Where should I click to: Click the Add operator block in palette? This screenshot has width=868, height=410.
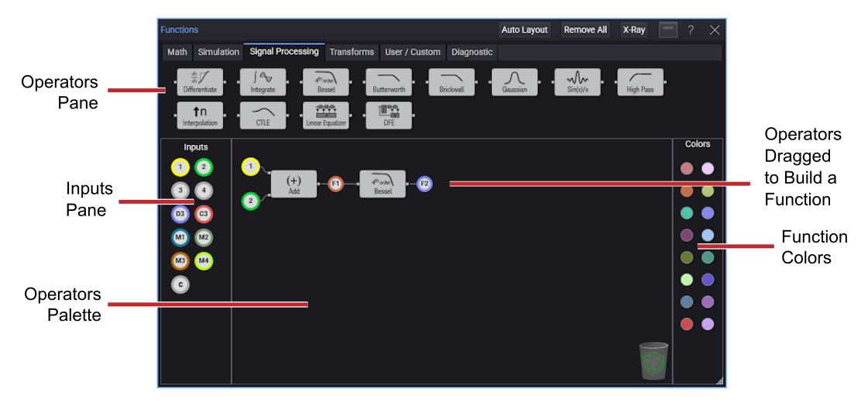[x=294, y=184]
